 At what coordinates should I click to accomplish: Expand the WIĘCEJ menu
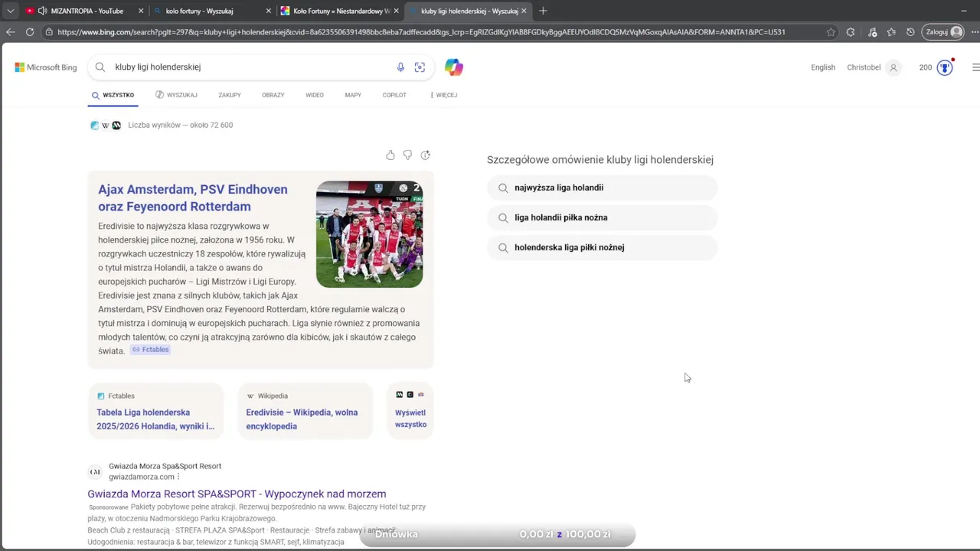[443, 95]
